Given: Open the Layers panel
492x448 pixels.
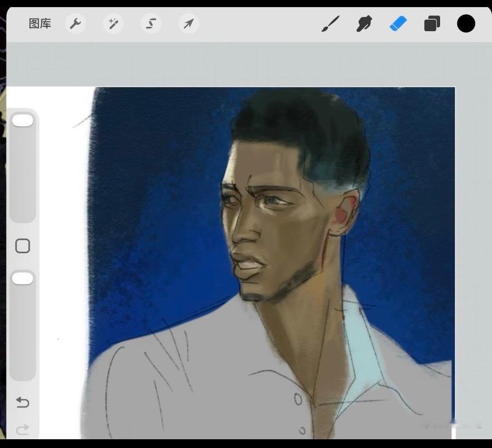Looking at the screenshot, I should (432, 24).
